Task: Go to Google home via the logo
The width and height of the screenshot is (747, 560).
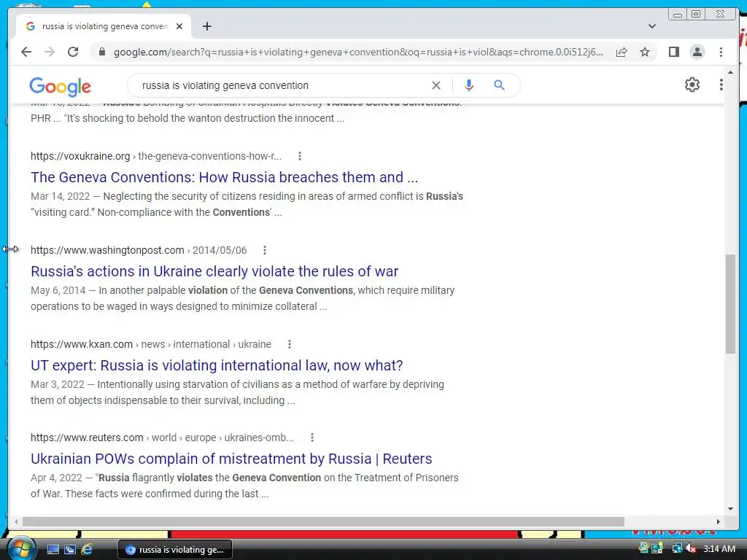Action: tap(60, 86)
